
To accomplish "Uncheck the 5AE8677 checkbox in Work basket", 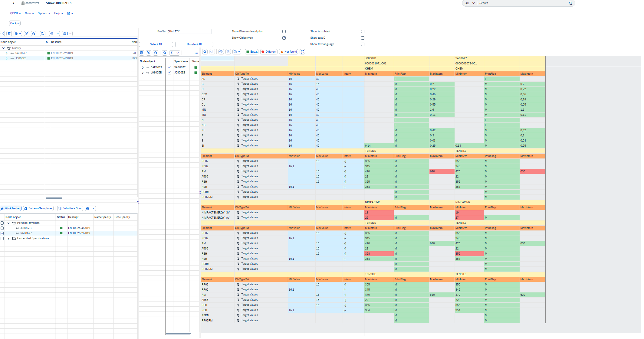I will 2,233.
